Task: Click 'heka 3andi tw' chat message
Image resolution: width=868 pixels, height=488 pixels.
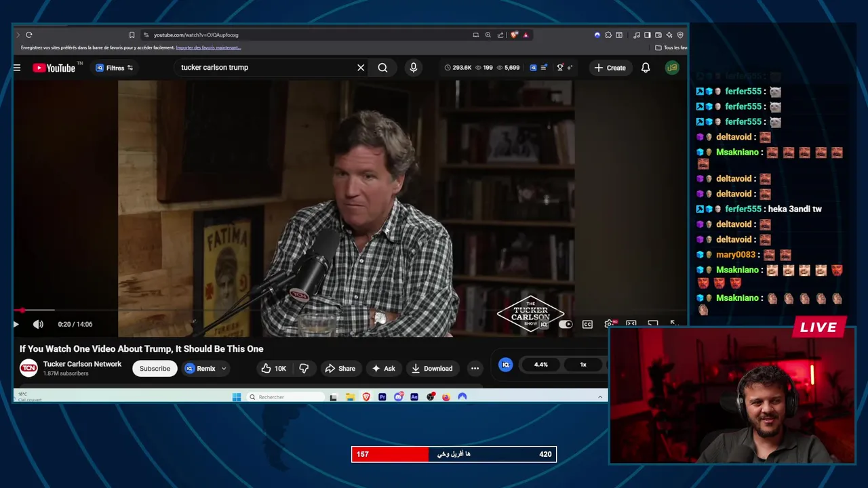Action: click(x=793, y=209)
